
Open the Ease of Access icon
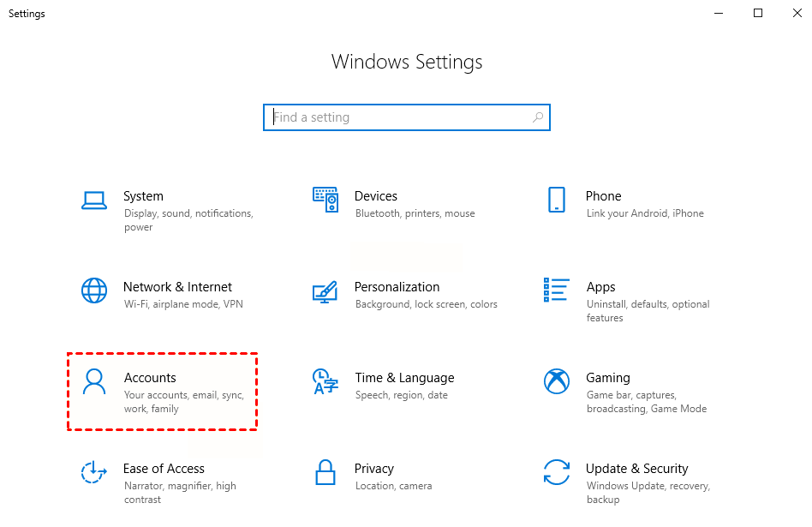[x=93, y=472]
